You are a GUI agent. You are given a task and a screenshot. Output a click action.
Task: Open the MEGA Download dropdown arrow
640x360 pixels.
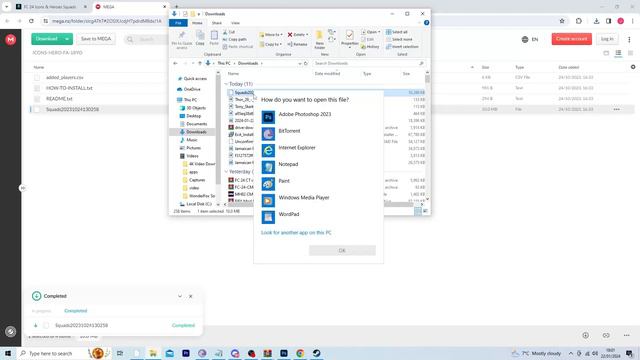[x=67, y=39]
